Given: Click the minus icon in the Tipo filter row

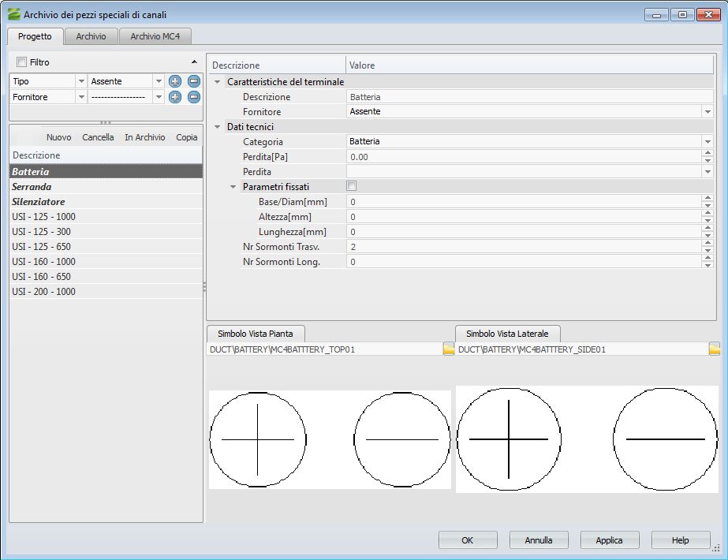Looking at the screenshot, I should pyautogui.click(x=193, y=81).
